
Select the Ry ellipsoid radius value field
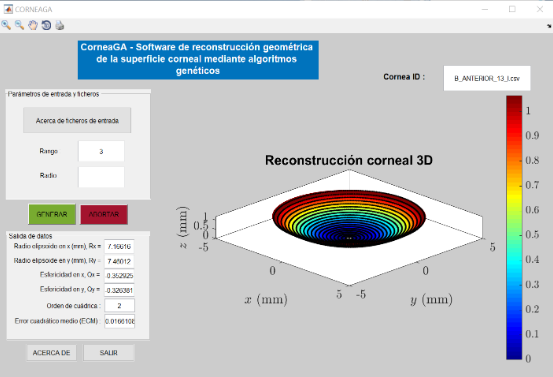(119, 261)
